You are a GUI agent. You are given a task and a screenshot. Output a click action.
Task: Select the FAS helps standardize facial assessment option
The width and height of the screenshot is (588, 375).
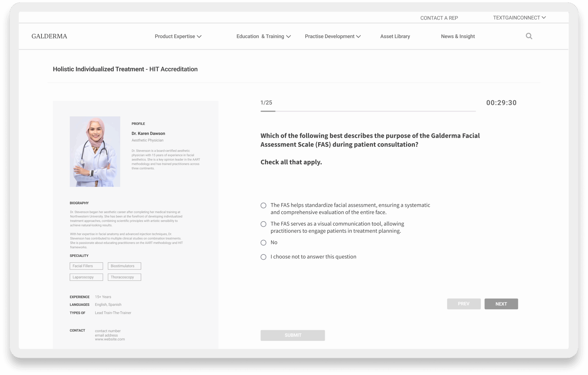(x=263, y=206)
